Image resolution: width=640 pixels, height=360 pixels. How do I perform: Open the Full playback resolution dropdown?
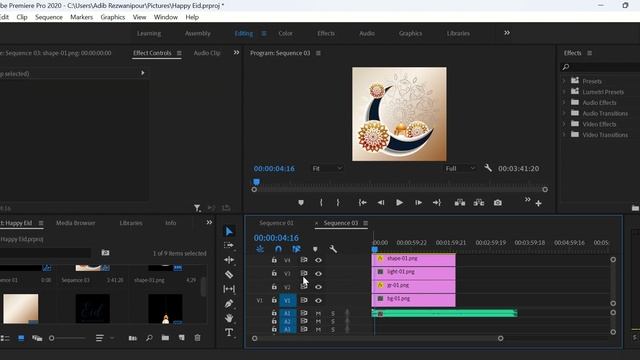tap(460, 168)
